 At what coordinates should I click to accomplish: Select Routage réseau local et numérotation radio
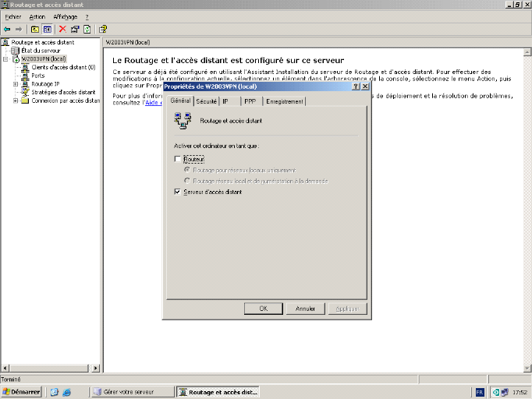click(x=187, y=181)
